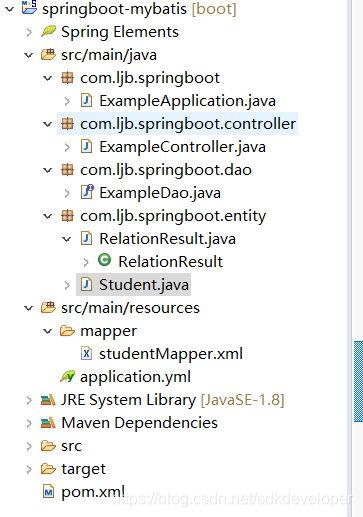This screenshot has width=363, height=517.
Task: Click the src/main/java source folder icon
Action: (48, 55)
